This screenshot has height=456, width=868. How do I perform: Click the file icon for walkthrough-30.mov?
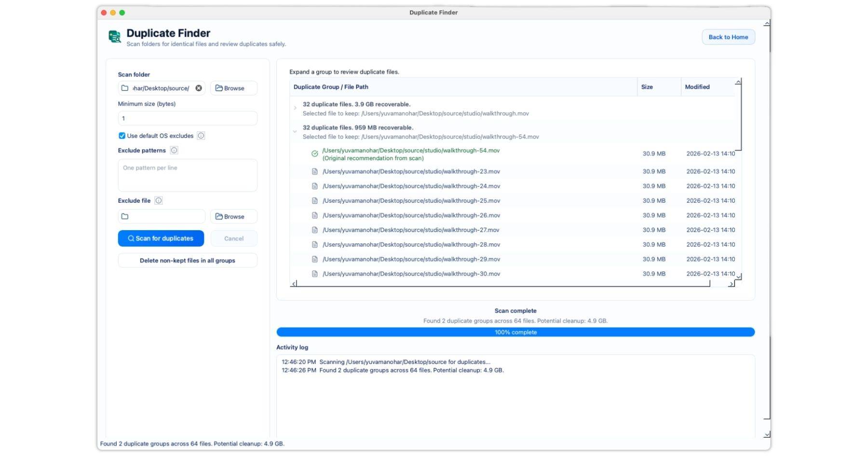[315, 274]
